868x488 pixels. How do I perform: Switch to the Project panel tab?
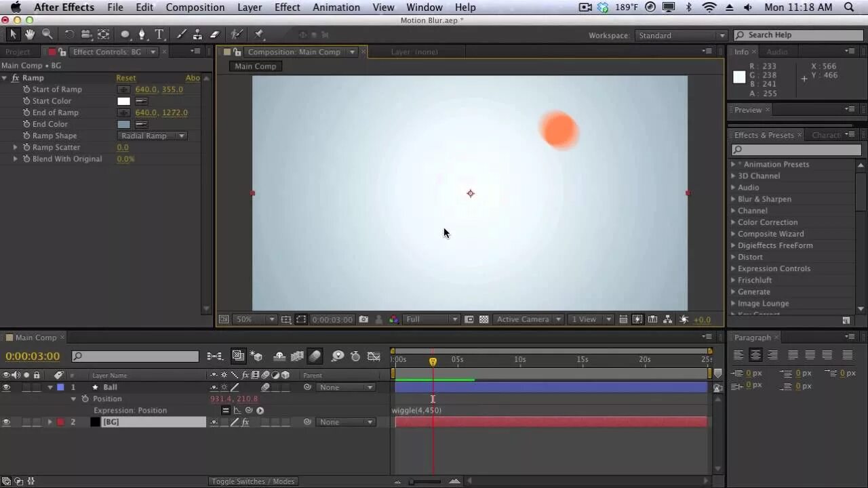click(x=18, y=52)
